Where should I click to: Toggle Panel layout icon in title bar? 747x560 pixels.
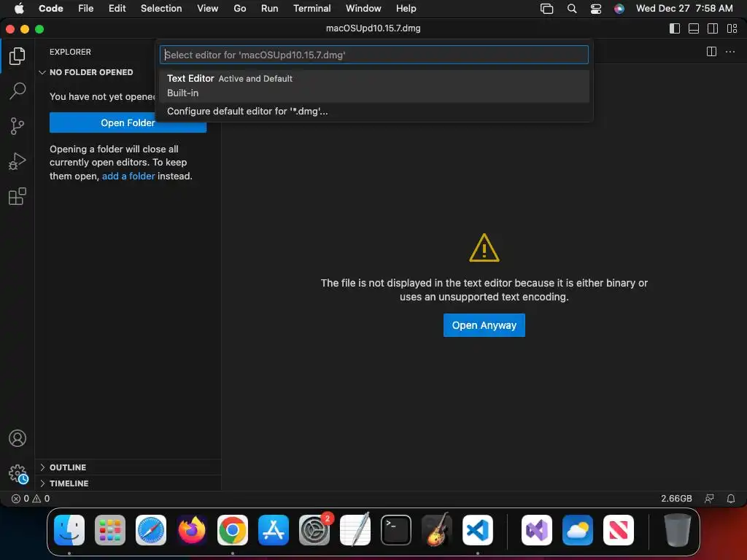694,28
